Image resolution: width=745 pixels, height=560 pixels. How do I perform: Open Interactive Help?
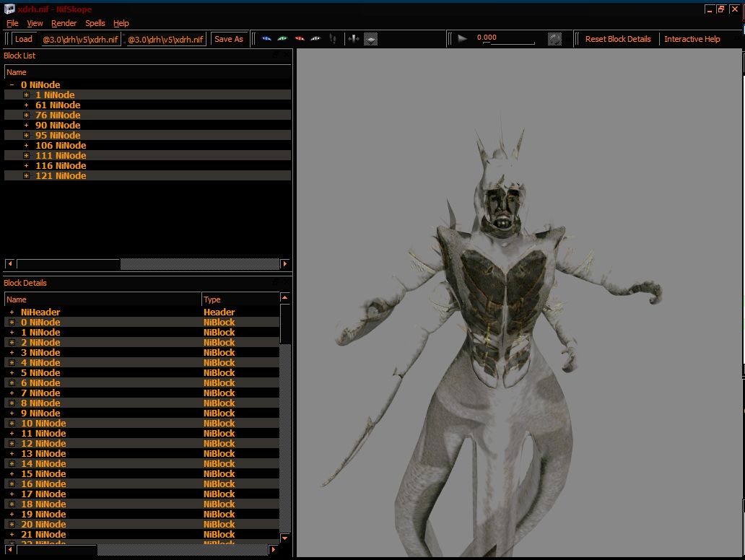coord(692,39)
